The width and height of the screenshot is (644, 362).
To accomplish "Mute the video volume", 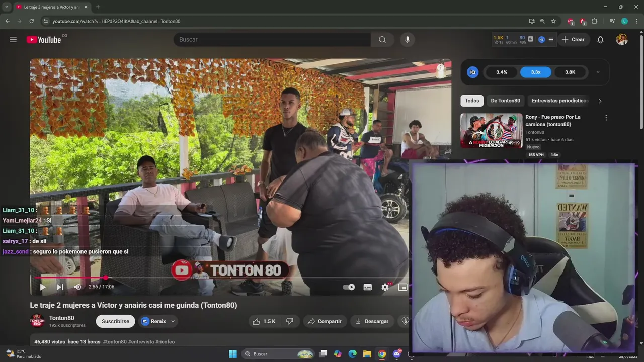I will [x=77, y=287].
